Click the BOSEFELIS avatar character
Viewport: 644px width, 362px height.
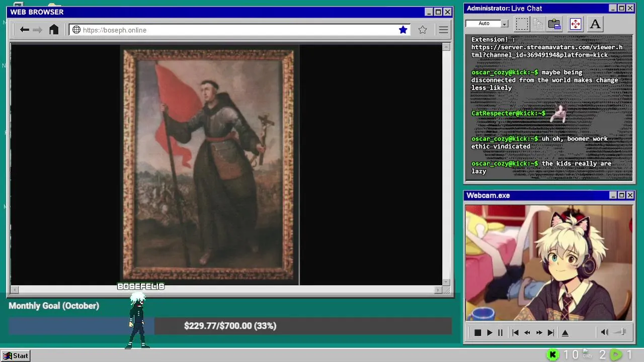pyautogui.click(x=137, y=321)
